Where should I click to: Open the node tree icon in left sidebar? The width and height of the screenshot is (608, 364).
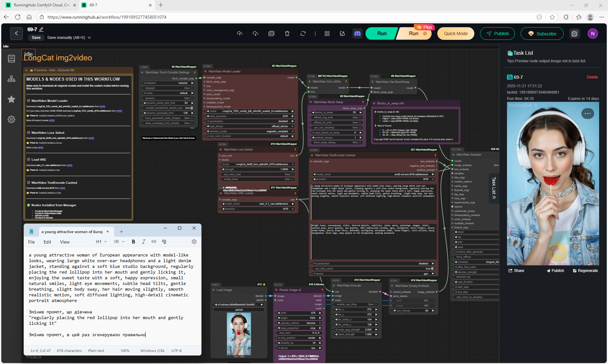coord(11,79)
